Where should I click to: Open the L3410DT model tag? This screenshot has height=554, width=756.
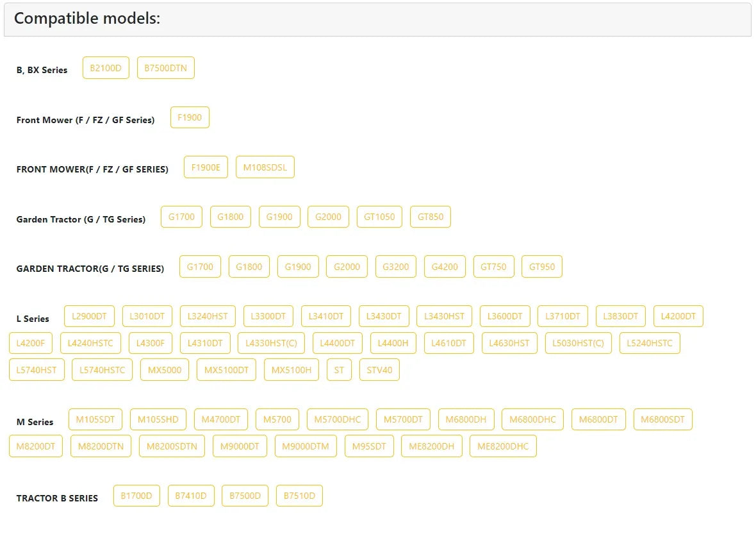[326, 316]
